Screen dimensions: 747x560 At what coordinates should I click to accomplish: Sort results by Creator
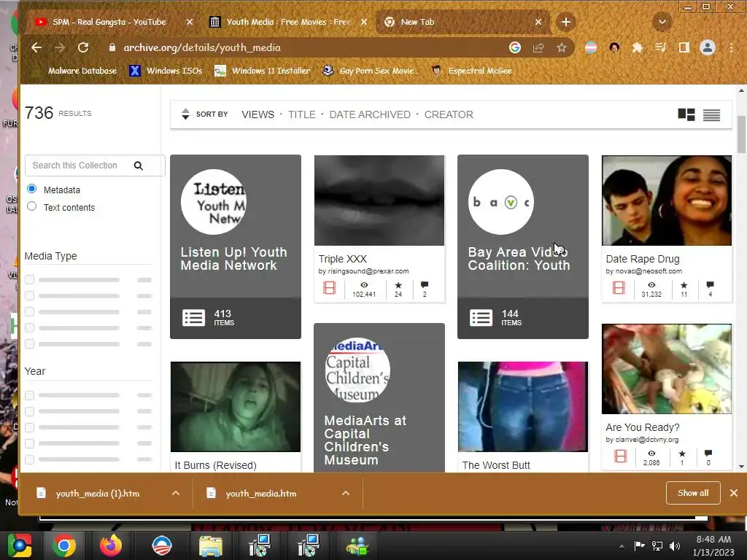pyautogui.click(x=449, y=114)
